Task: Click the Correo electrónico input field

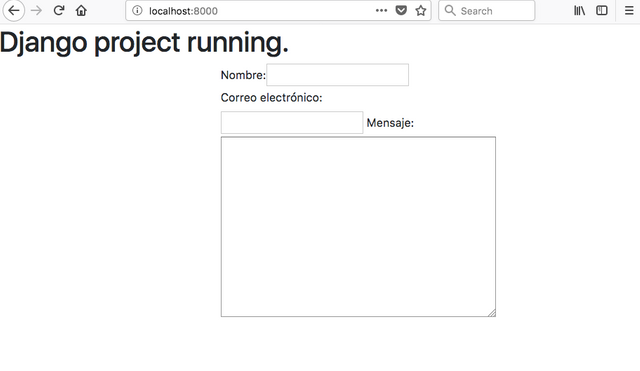Action: point(292,122)
